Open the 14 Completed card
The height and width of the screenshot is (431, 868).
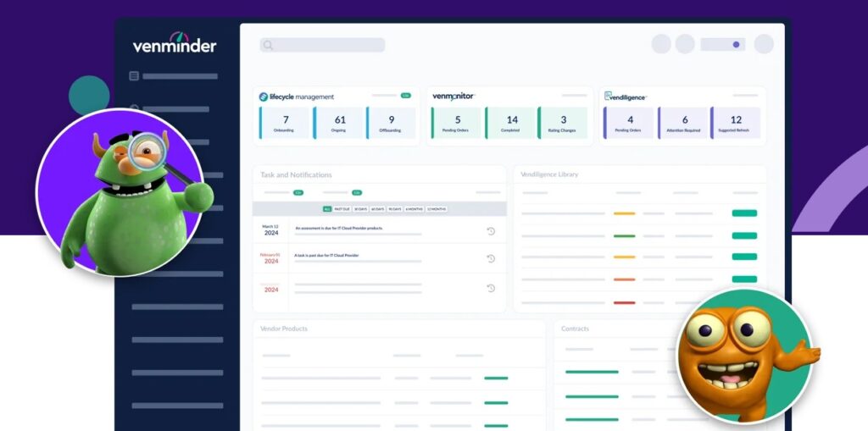511,123
